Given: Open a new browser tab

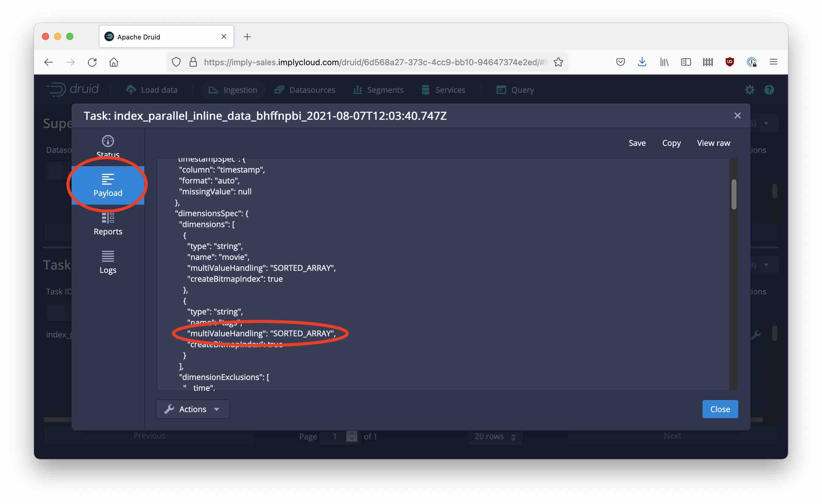Looking at the screenshot, I should [247, 37].
